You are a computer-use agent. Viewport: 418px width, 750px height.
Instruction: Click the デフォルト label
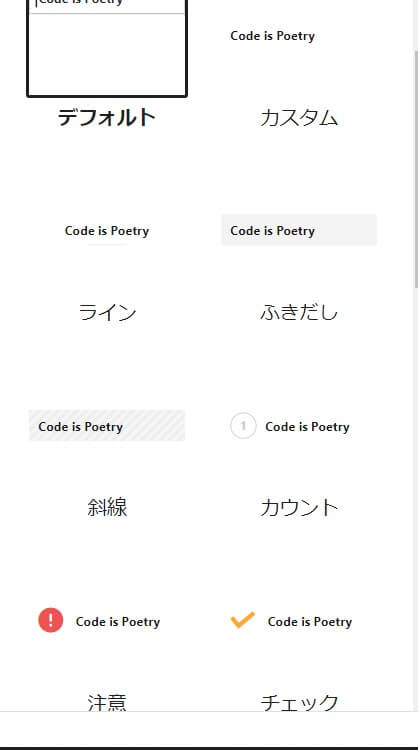point(107,118)
